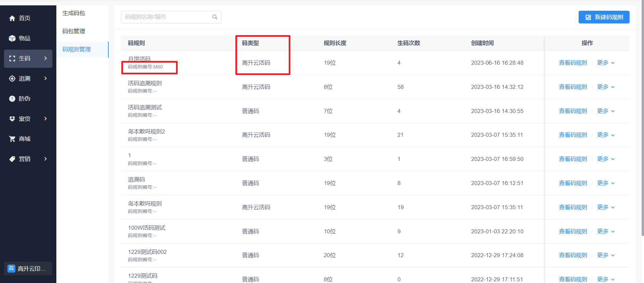This screenshot has height=283, width=644.
Task: Click the 高升云印 logo icon at the sidebar bottom
Action: pos(11,269)
